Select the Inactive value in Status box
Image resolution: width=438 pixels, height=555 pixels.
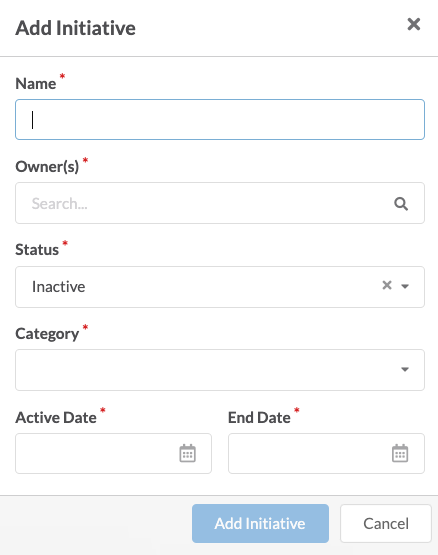tap(58, 287)
